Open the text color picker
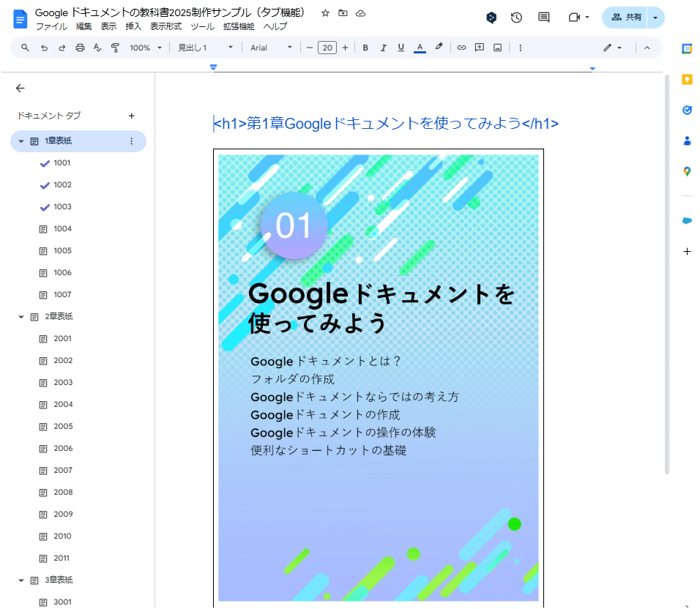The width and height of the screenshot is (700, 609). pyautogui.click(x=420, y=47)
